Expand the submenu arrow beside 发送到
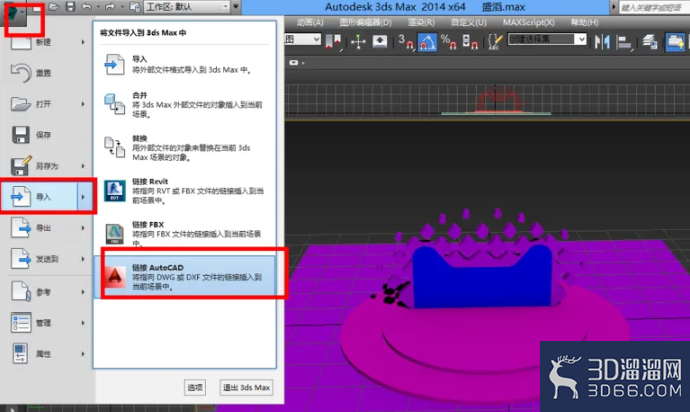 click(x=83, y=259)
